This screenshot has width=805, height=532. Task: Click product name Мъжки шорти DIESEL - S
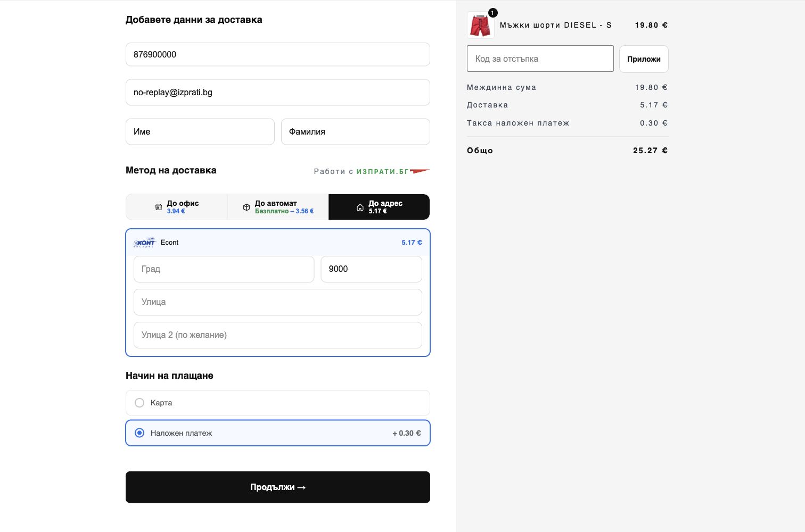click(556, 25)
